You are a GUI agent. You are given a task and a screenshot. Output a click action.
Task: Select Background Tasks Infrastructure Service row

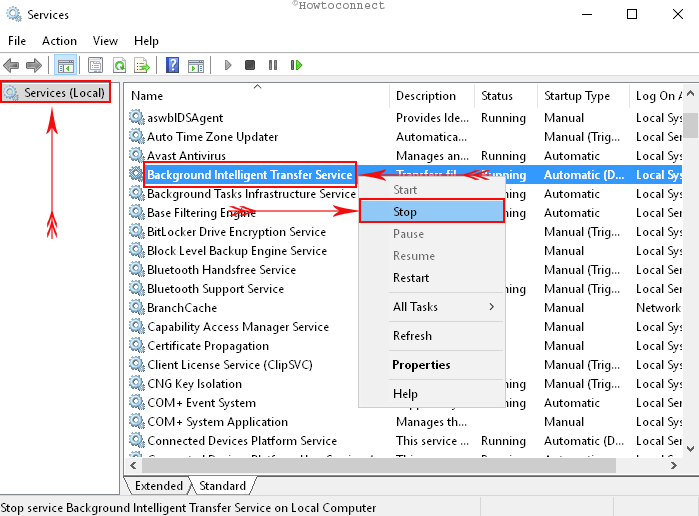click(405, 194)
